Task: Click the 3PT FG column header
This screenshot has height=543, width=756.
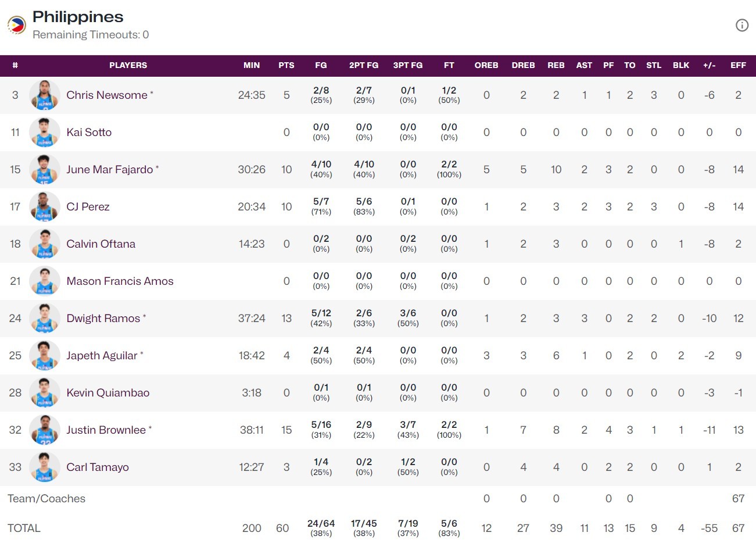Action: coord(408,65)
